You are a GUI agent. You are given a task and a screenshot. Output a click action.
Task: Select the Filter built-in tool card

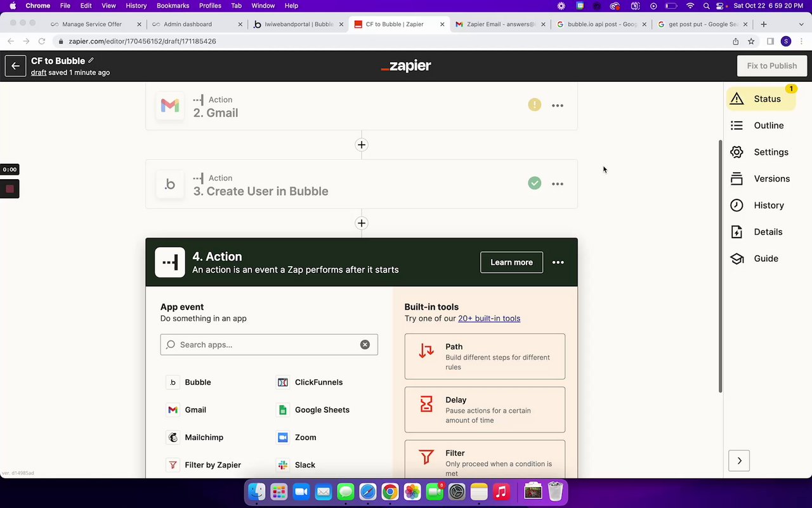[485, 459]
